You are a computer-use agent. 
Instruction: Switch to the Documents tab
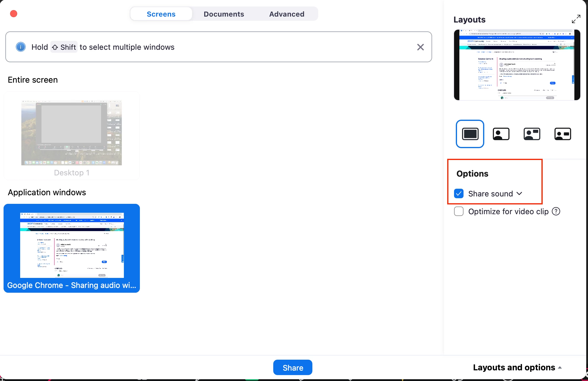click(224, 14)
